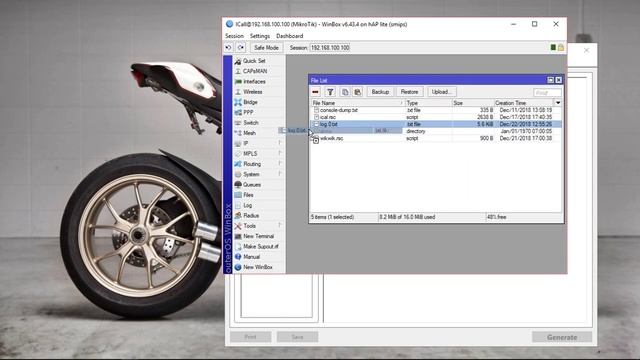
Task: Open Radius in the sidebar
Action: (251, 216)
